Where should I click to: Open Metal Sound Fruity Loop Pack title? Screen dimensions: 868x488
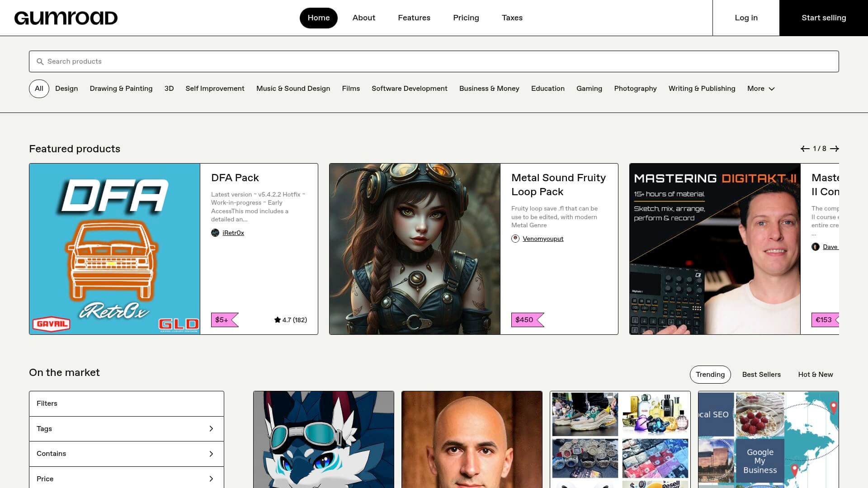coord(559,185)
